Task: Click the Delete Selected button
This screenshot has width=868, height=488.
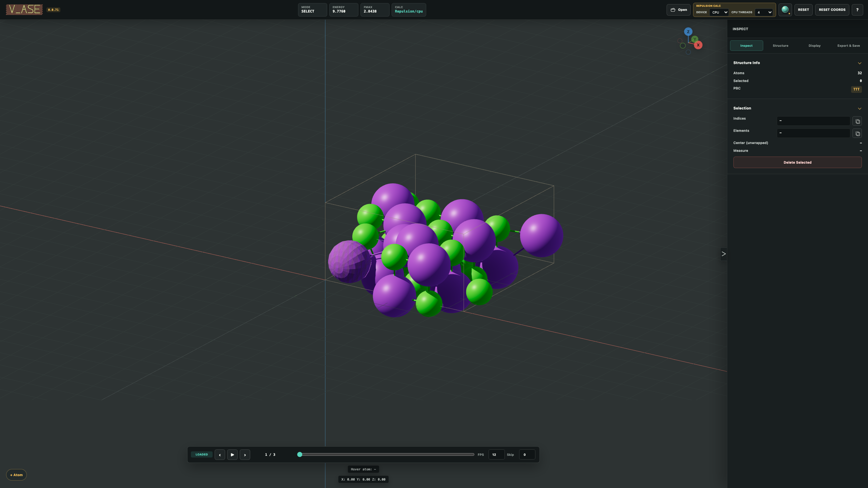Action: (797, 162)
